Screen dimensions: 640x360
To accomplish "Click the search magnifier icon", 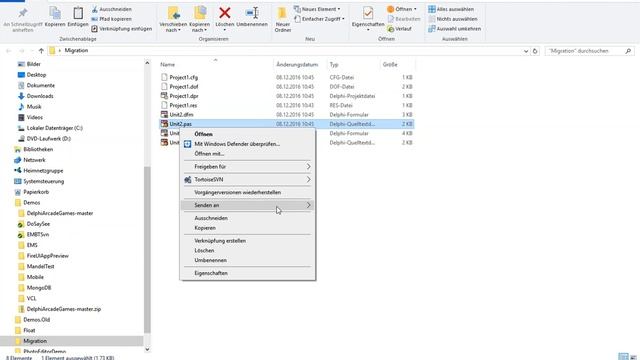I will pyautogui.click(x=628, y=51).
